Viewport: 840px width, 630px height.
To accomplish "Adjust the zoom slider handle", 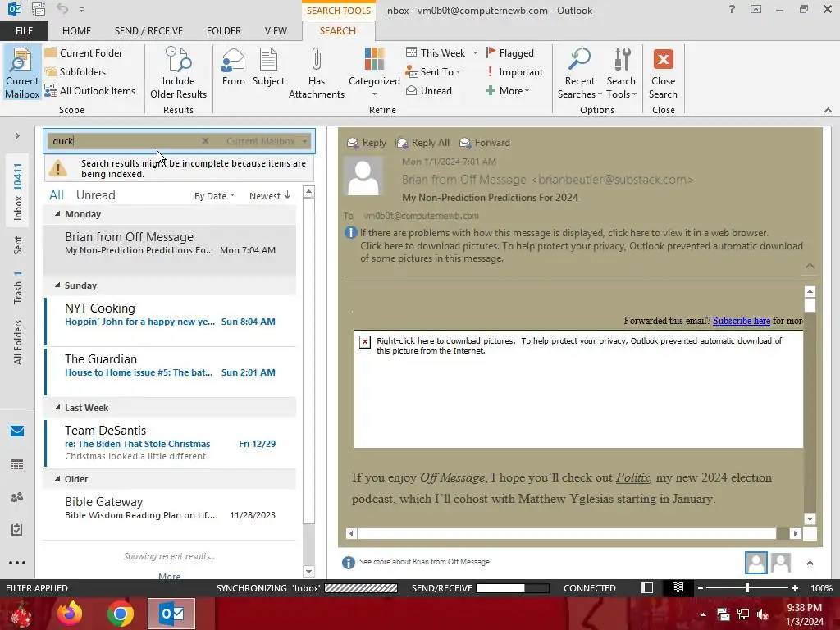I will (746, 587).
